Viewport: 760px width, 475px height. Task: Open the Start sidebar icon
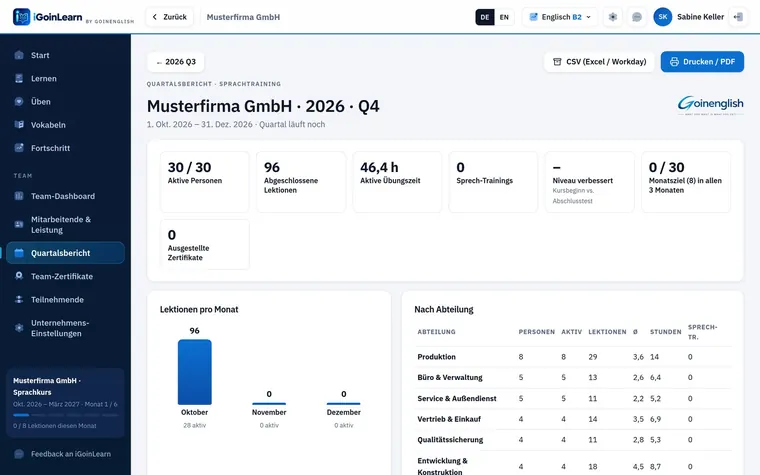tap(19, 55)
